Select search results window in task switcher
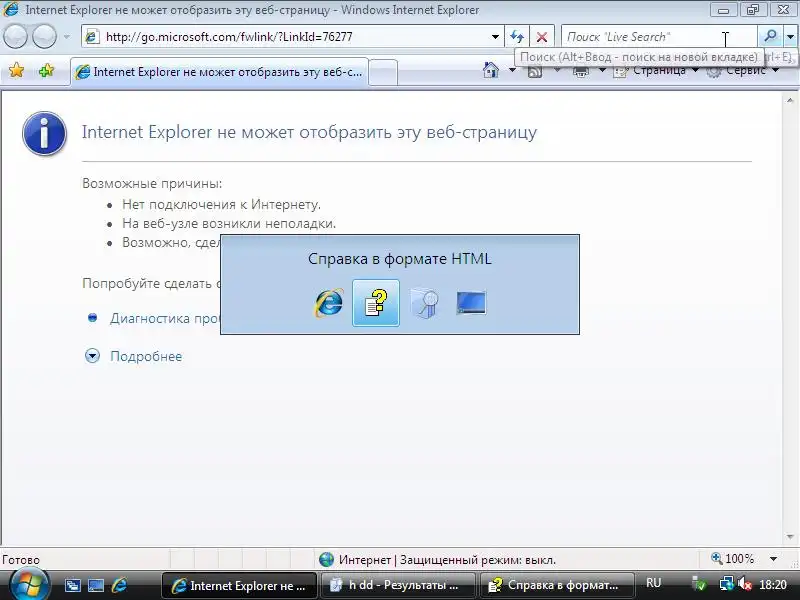The width and height of the screenshot is (800, 600). click(x=424, y=303)
